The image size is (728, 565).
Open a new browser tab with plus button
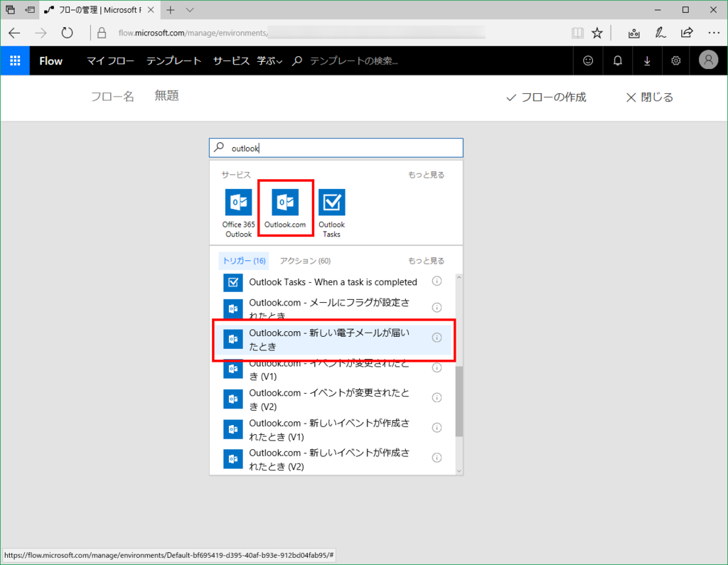(171, 10)
